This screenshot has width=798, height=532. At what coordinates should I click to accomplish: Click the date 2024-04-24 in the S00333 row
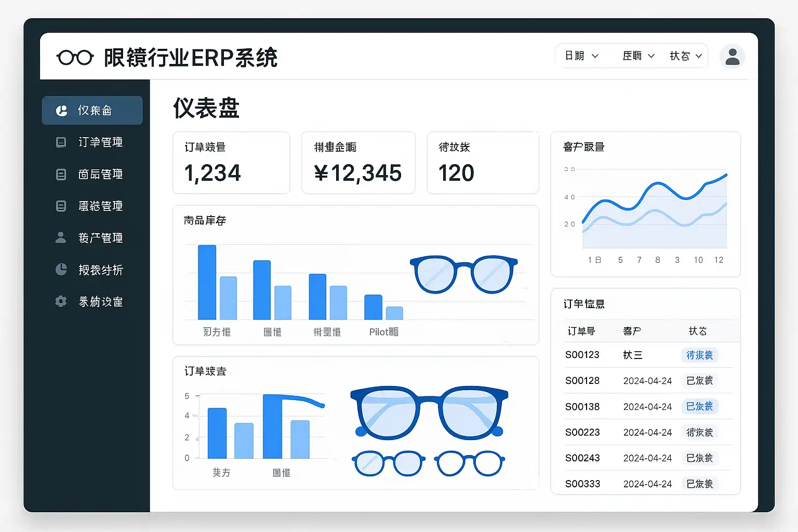[x=648, y=484]
